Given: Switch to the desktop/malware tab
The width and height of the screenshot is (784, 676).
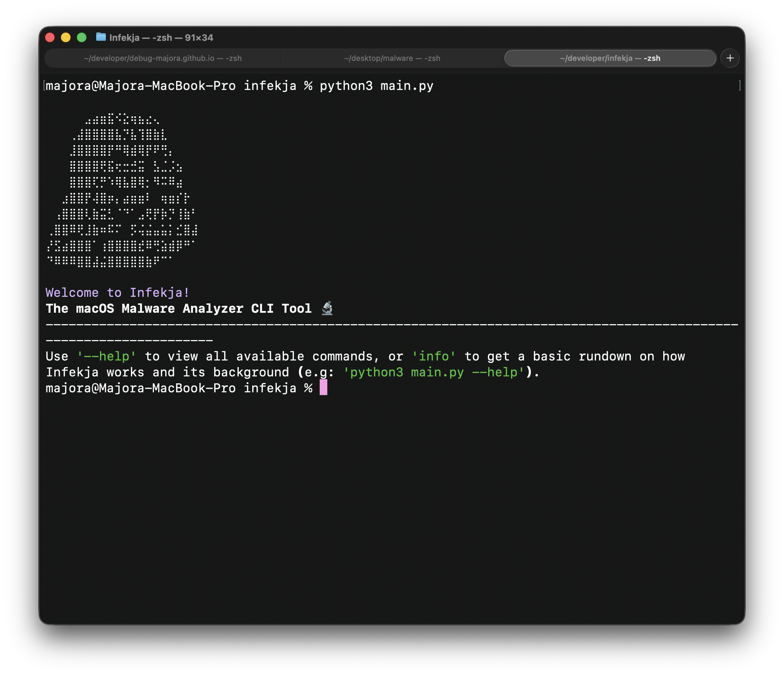Looking at the screenshot, I should (392, 58).
